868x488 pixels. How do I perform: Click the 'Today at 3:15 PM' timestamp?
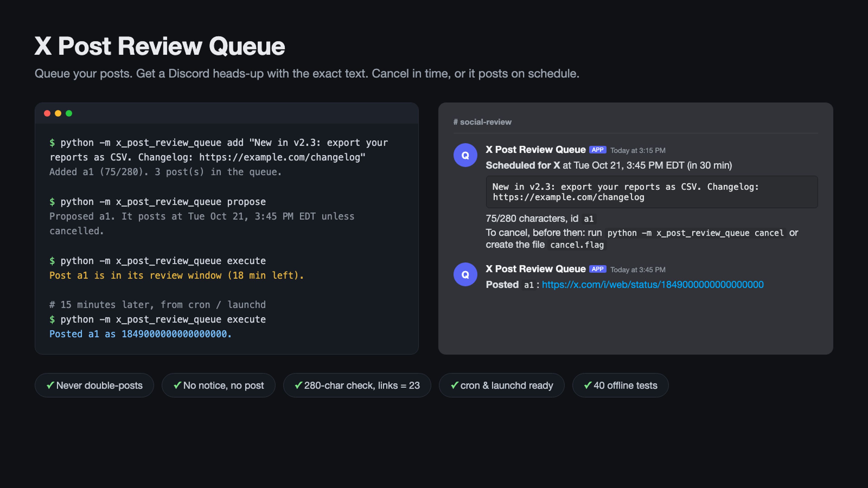point(638,150)
